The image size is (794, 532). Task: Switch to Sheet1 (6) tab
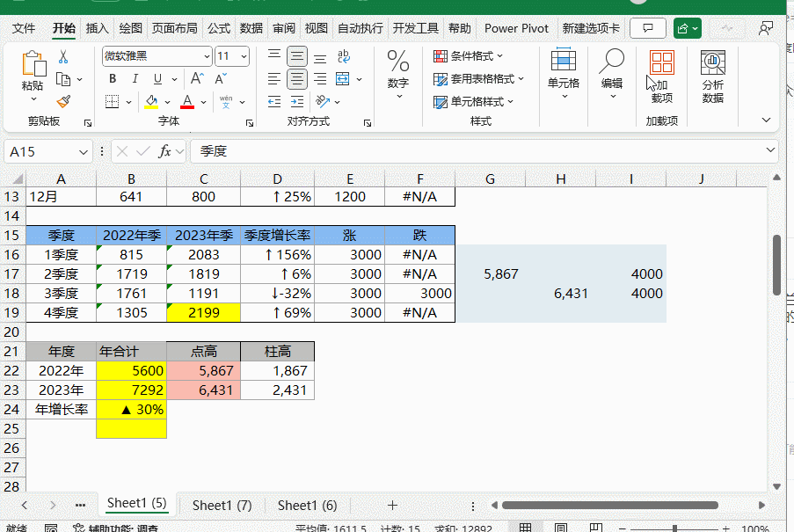pos(308,505)
